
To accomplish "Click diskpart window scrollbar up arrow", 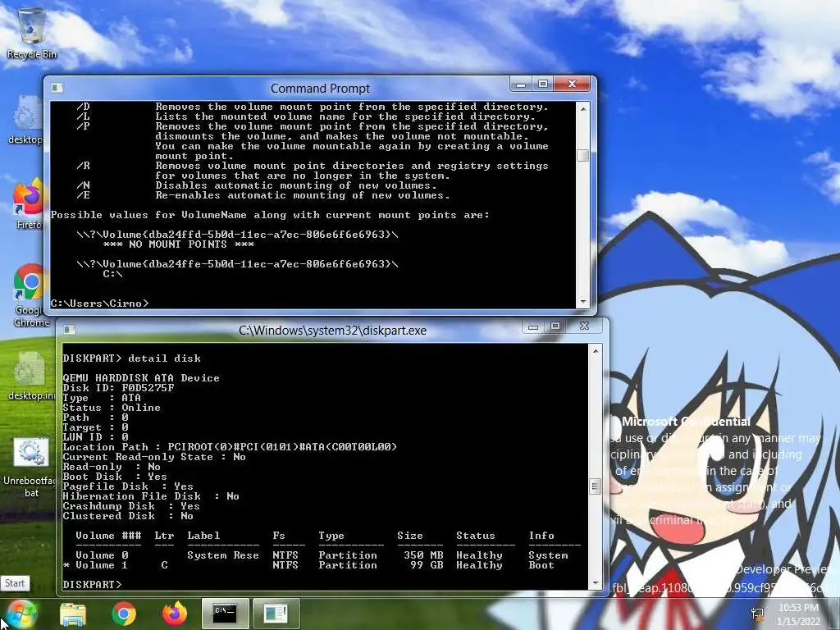I will click(x=596, y=351).
